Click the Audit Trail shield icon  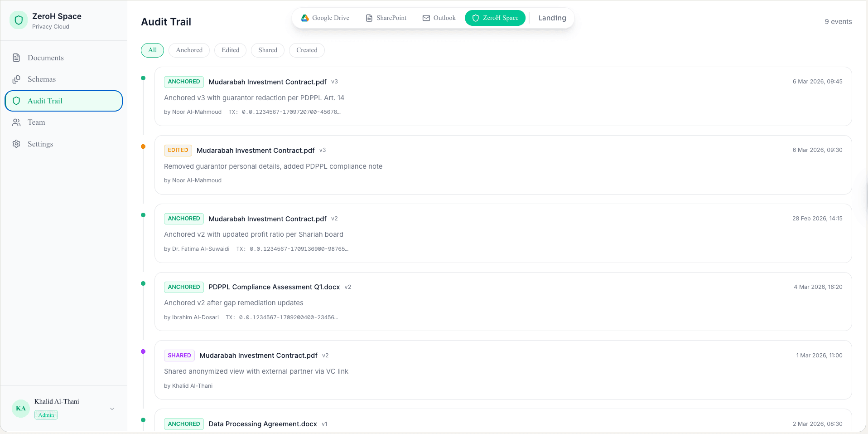tap(16, 101)
